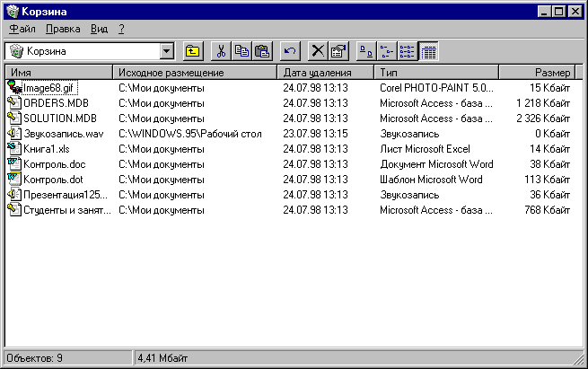
Task: Expand the Корзина location dropdown
Action: pyautogui.click(x=167, y=51)
